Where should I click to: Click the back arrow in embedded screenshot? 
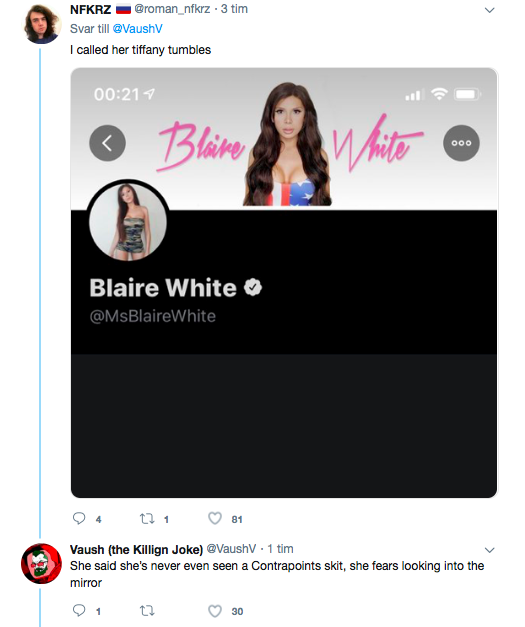[x=107, y=143]
